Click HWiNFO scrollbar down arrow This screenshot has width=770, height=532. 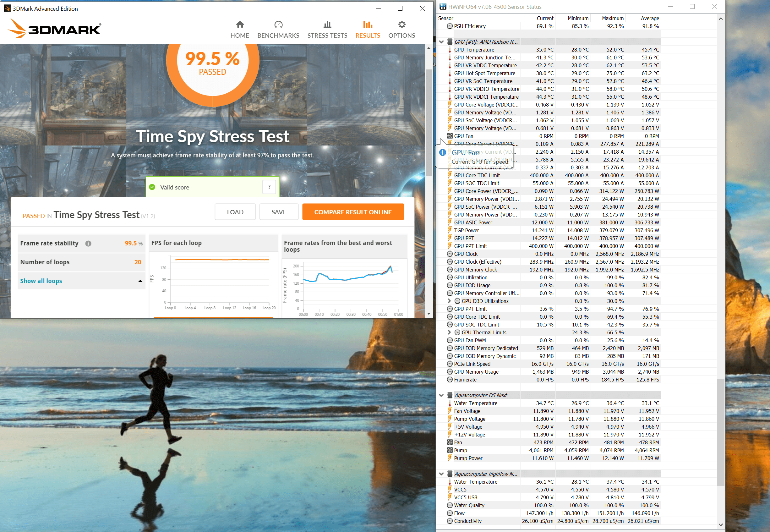[x=720, y=525]
